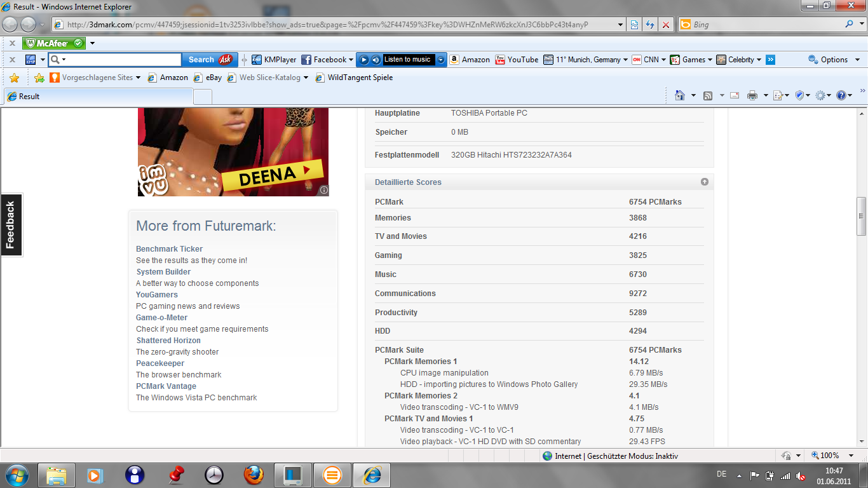Open the Munich weather dropdown
This screenshot has height=488, width=868.
coord(626,60)
